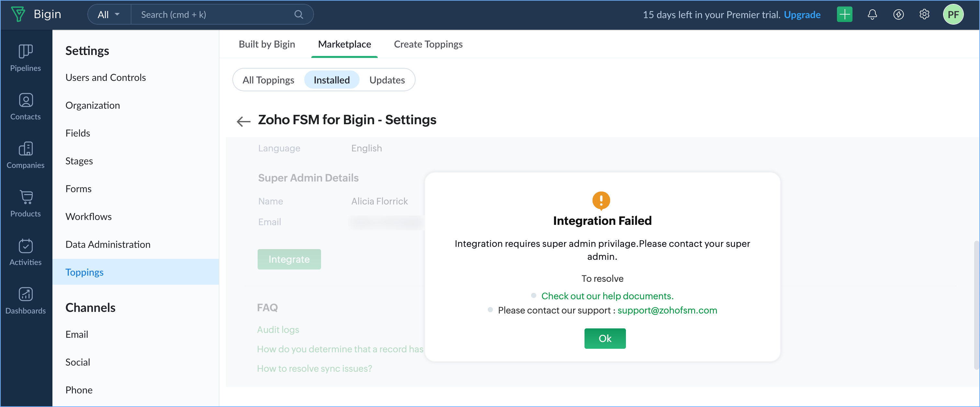
Task: Select the Updates filter pill
Action: click(387, 80)
